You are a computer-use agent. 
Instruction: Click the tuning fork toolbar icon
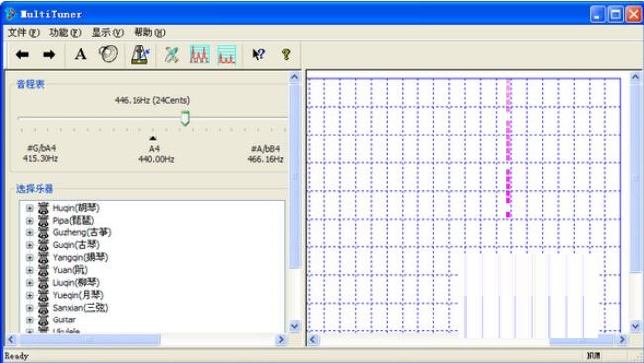coord(172,55)
